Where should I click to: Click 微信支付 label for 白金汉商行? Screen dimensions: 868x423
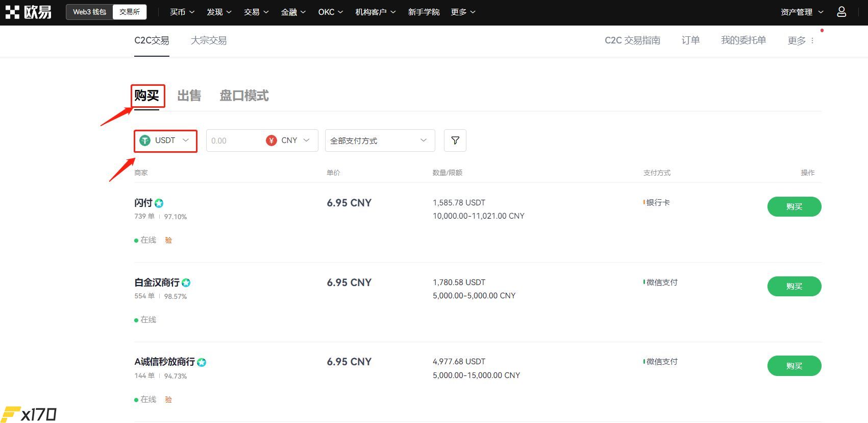click(662, 283)
